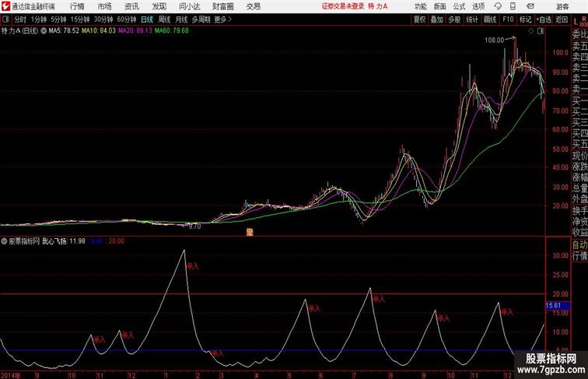Click the 现价 row in the right panel

click(x=579, y=156)
